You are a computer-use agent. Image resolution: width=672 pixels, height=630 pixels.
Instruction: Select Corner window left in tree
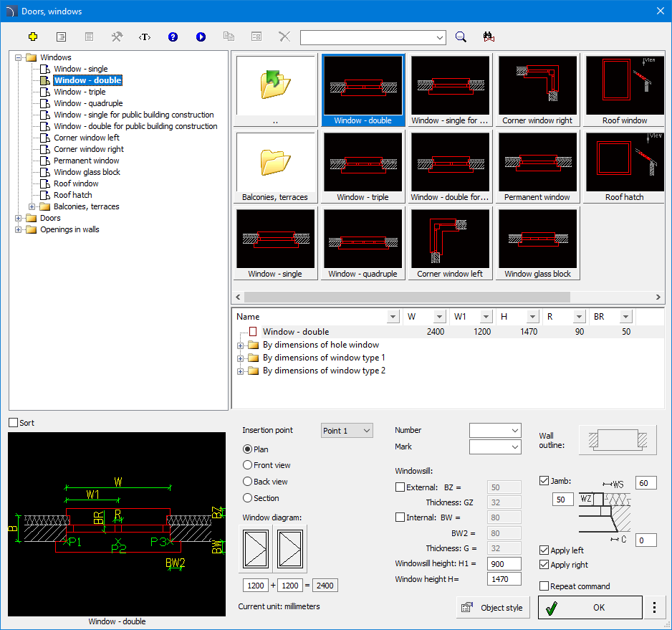(x=86, y=138)
